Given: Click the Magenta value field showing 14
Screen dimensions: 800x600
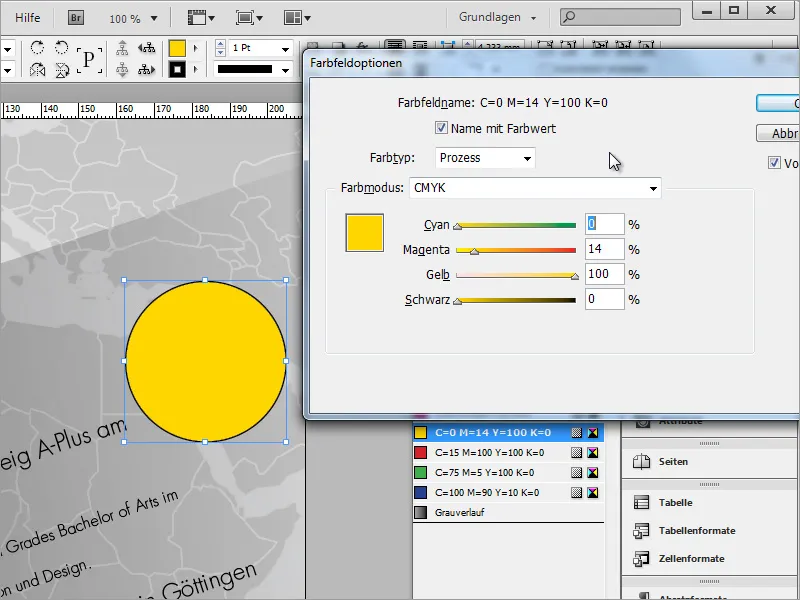Looking at the screenshot, I should [x=605, y=249].
